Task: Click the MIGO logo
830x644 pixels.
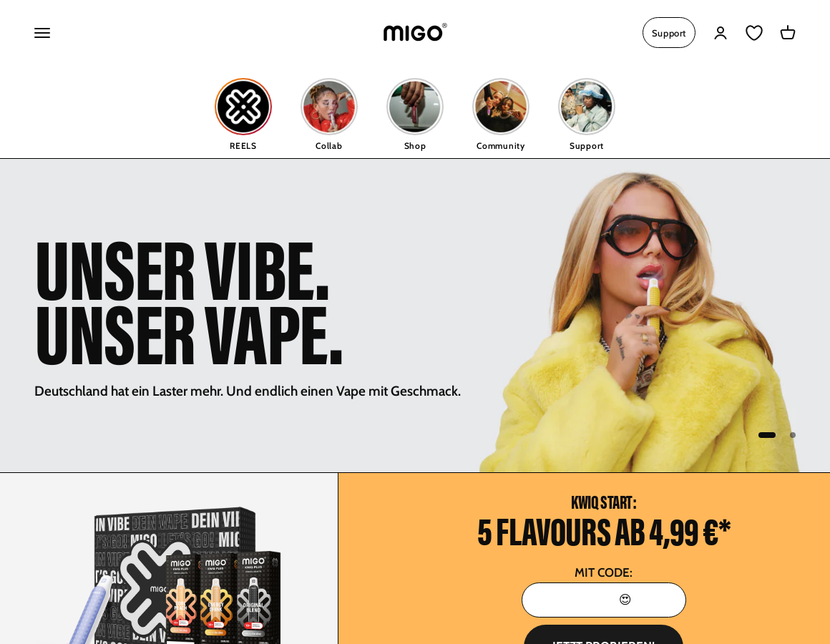Action: 415,33
